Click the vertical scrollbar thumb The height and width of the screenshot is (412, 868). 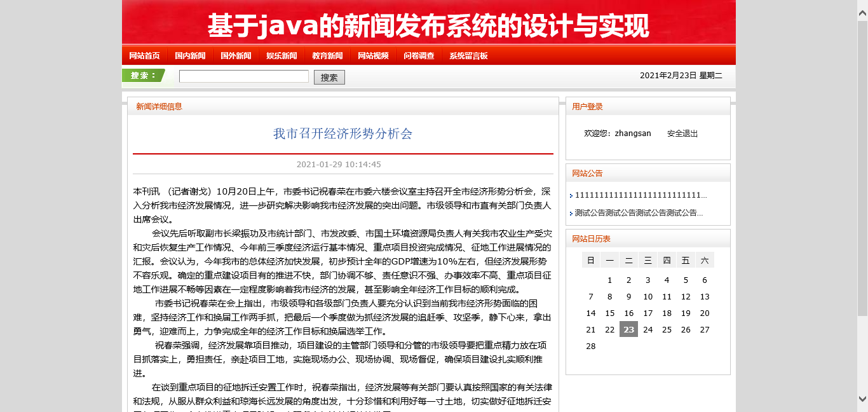862,168
